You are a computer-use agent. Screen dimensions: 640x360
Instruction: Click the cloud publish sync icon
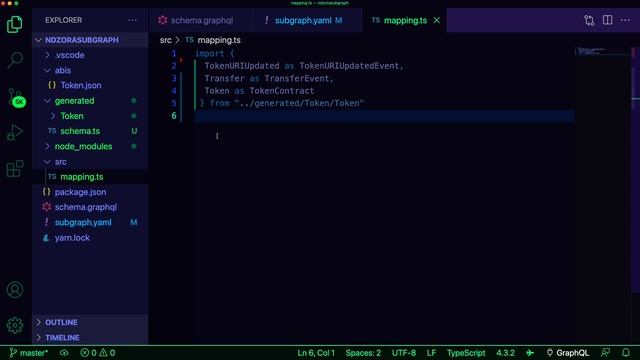64,353
